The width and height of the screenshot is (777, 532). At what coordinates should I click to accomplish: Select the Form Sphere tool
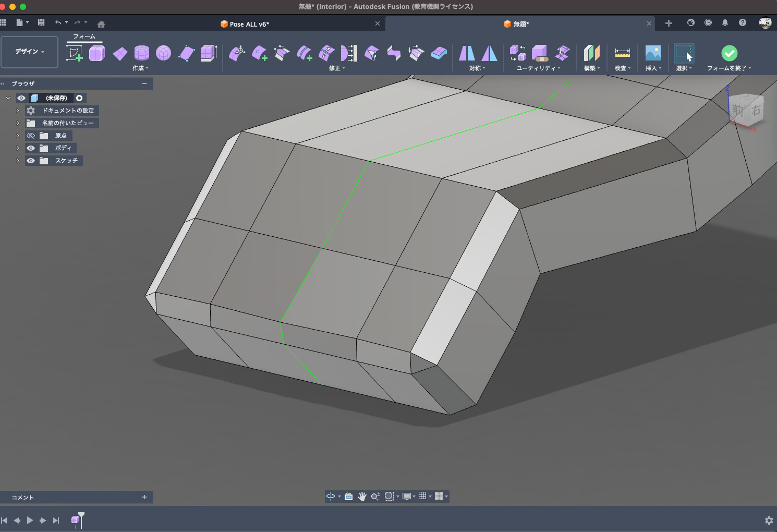pos(163,53)
